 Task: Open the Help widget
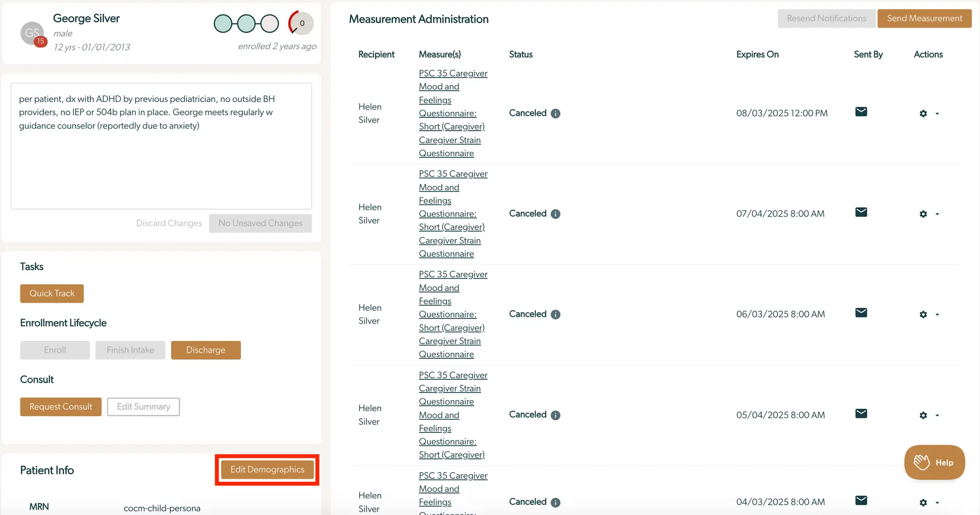coord(934,462)
